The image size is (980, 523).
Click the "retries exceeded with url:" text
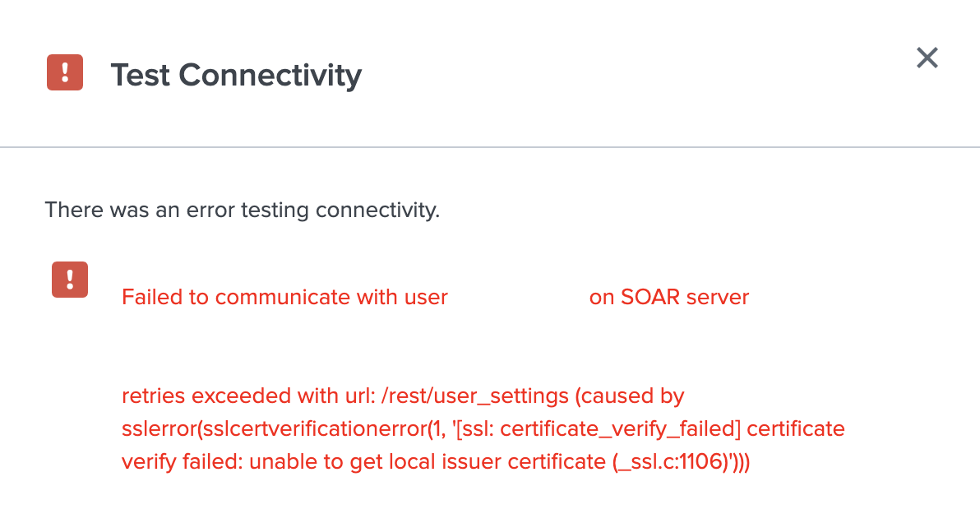(x=248, y=396)
